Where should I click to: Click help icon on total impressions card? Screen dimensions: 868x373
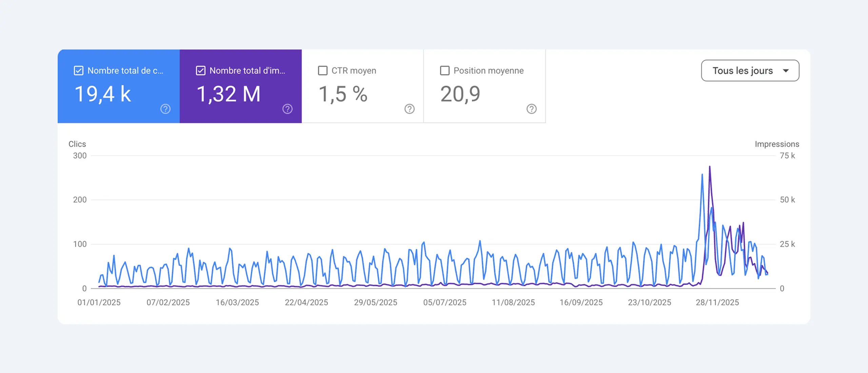(288, 109)
